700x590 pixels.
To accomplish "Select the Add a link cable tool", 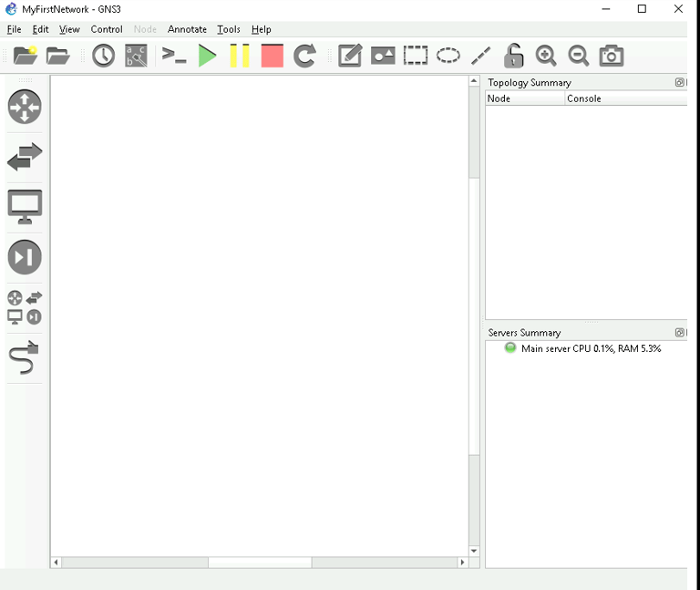I will [x=24, y=357].
